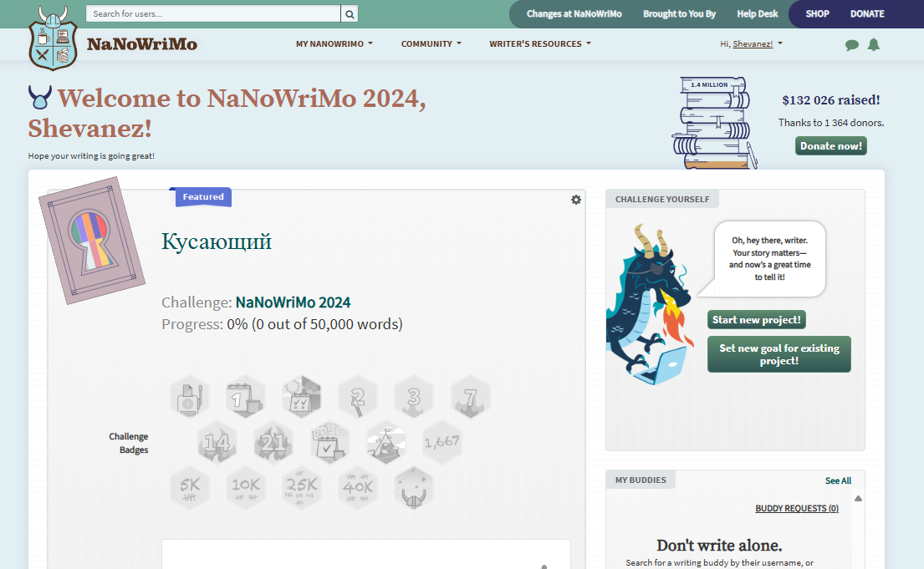This screenshot has width=924, height=569.
Task: Select the 1,667 words badge
Action: coord(442,442)
